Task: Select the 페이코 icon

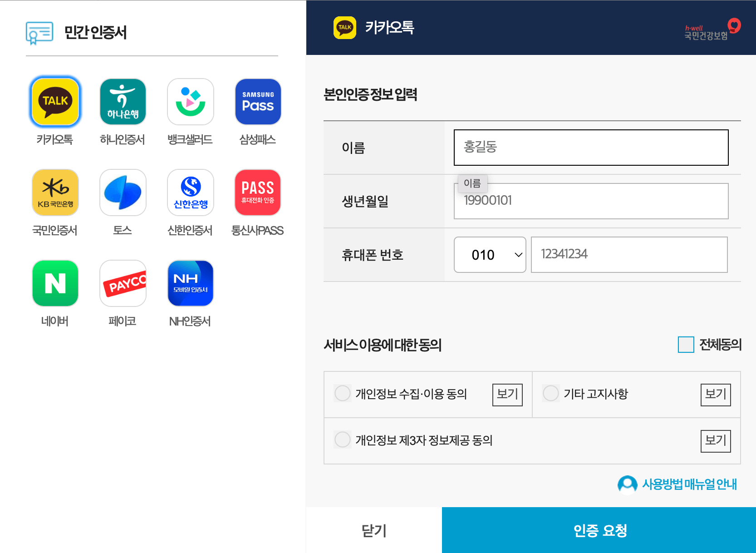Action: [123, 283]
